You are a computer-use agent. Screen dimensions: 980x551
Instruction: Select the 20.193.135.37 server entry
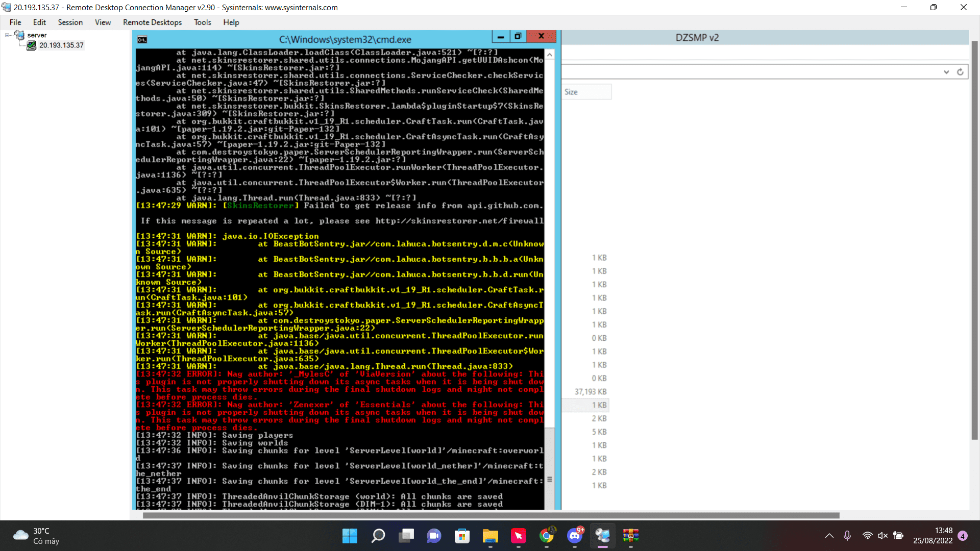[x=61, y=45]
